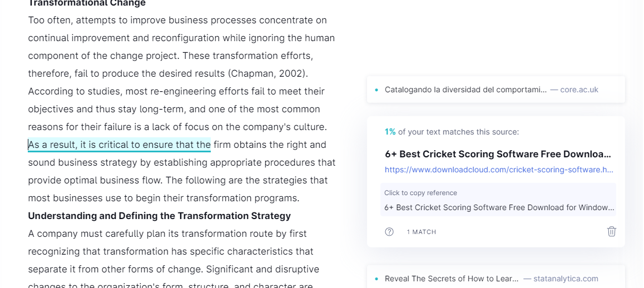Click the 'Transformational Change' heading
The width and height of the screenshot is (644, 288).
(x=87, y=3)
